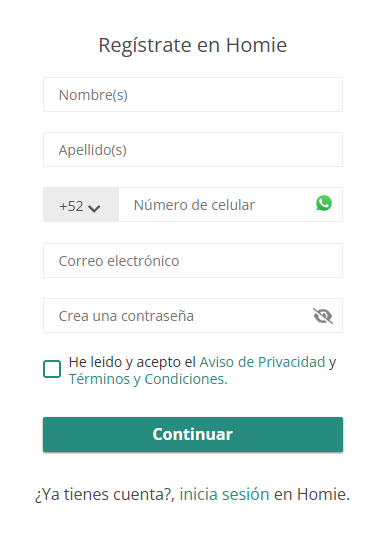The image size is (388, 545).
Task: Toggle password visibility with the crossed-eye icon
Action: 323,316
